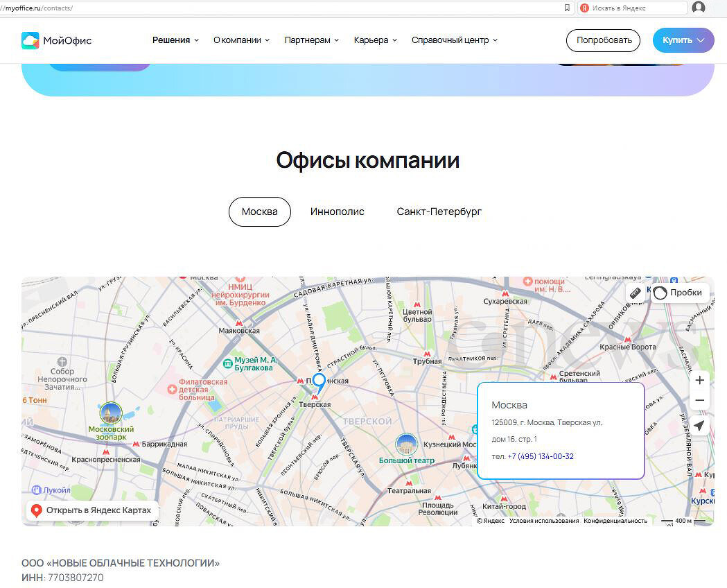This screenshot has height=588, width=727.
Task: Zoom out the map with minus
Action: pos(700,400)
